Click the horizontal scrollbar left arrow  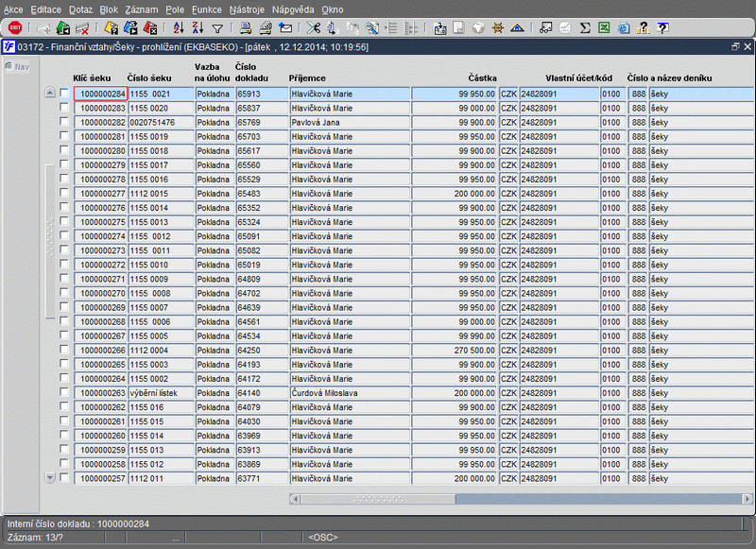(x=295, y=499)
